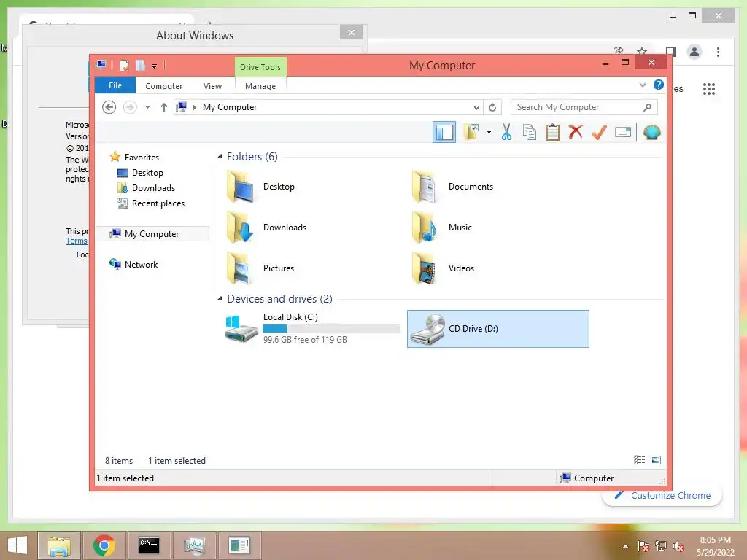Image resolution: width=747 pixels, height=560 pixels.
Task: Click the orange checkmark Properties icon
Action: click(599, 132)
